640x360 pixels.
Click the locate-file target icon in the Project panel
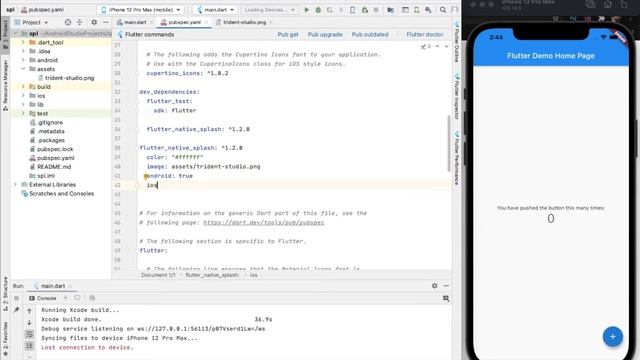click(68, 22)
